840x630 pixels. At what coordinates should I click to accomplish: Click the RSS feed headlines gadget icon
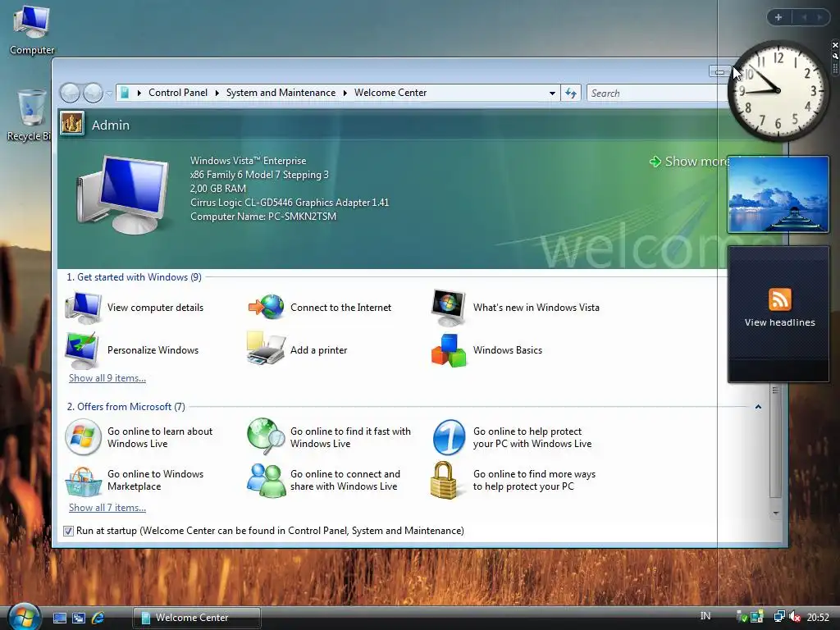[x=779, y=299]
